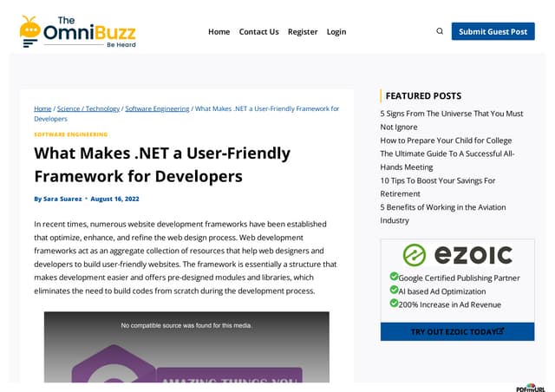555x392 pixels.
Task: Open the search magnifier icon
Action: (440, 31)
